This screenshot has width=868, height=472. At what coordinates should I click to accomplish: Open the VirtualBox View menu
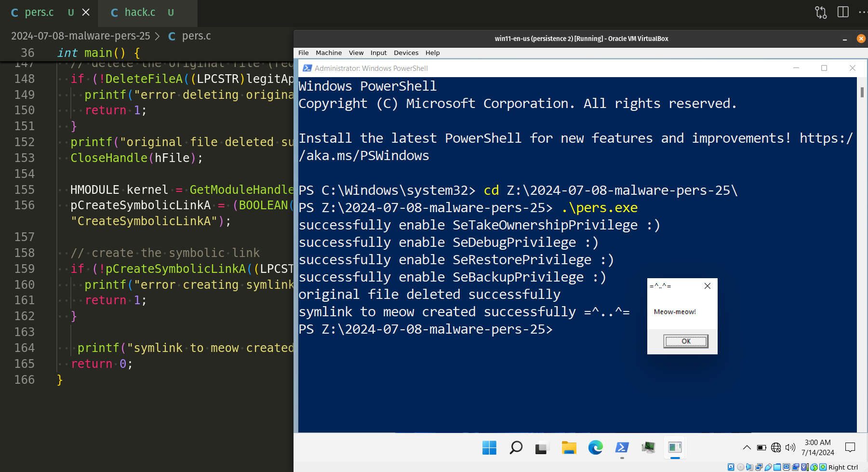tap(356, 53)
